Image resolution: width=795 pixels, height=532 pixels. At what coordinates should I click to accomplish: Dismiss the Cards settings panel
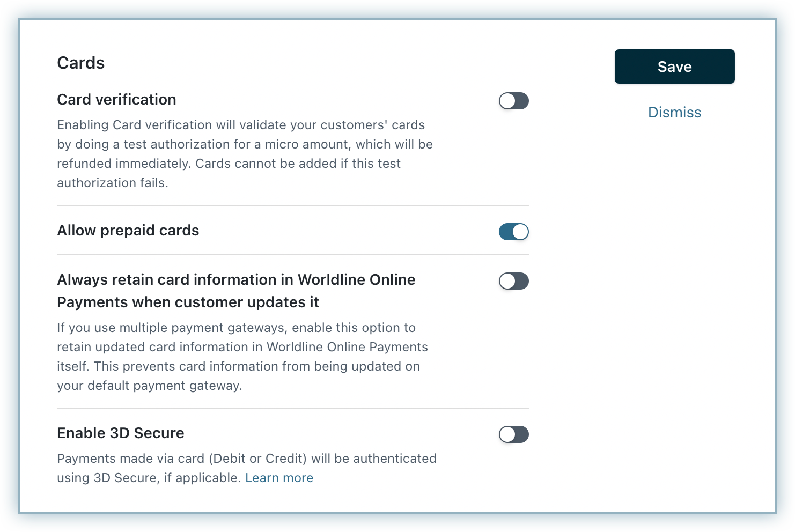674,113
